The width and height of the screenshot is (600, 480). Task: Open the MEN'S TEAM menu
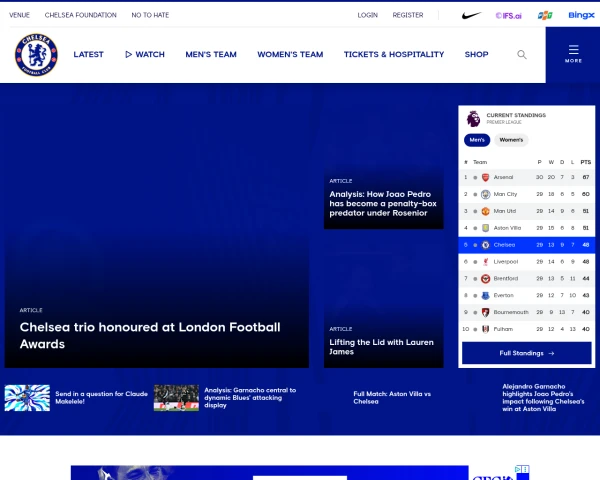211,54
